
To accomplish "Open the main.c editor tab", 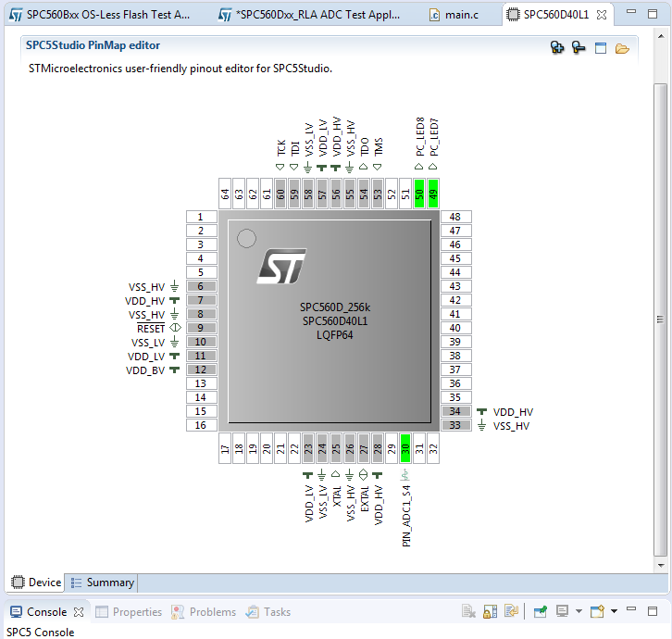I will 454,15.
